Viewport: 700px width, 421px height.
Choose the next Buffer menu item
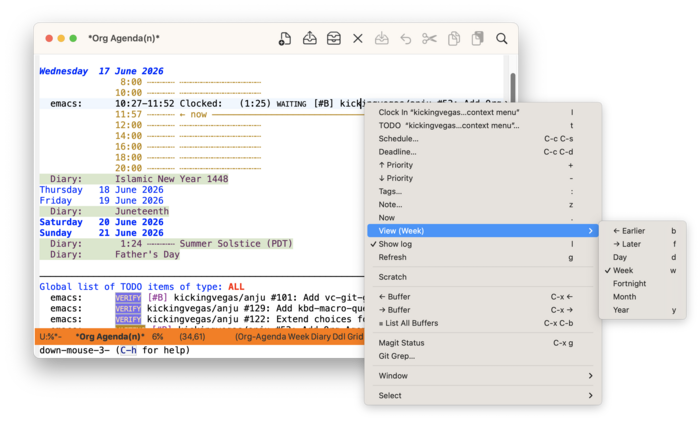coord(483,310)
